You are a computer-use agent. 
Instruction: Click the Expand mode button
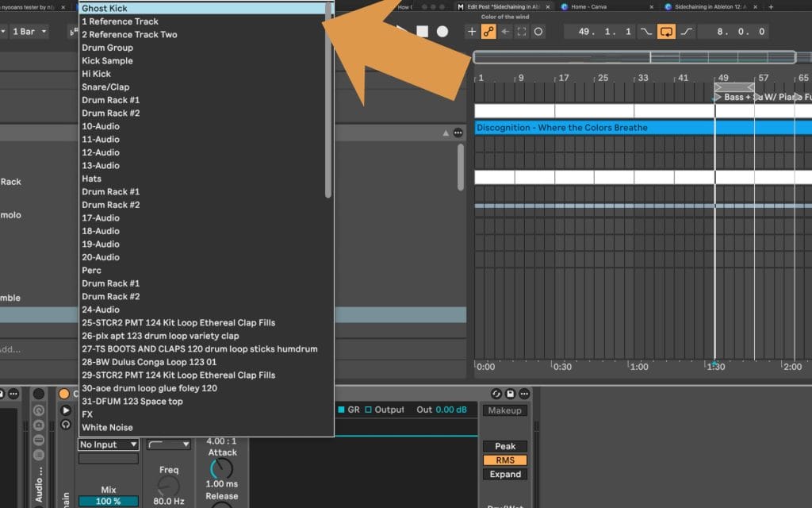pyautogui.click(x=505, y=475)
